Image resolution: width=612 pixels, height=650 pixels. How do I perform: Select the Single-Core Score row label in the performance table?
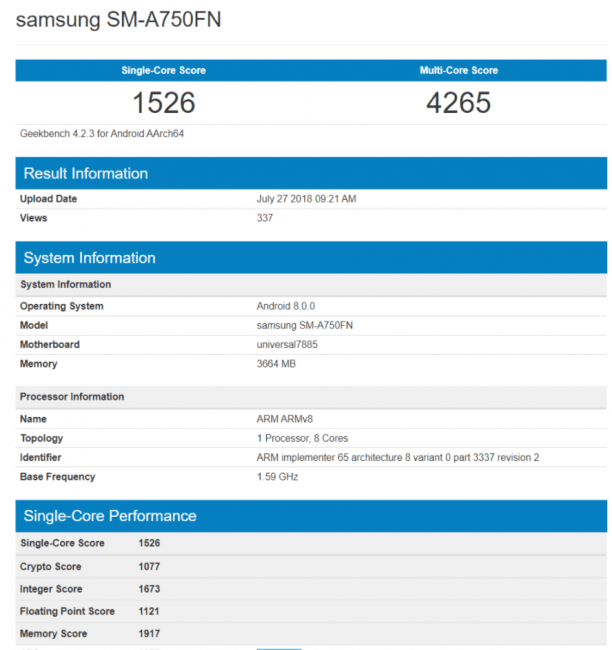coord(62,543)
